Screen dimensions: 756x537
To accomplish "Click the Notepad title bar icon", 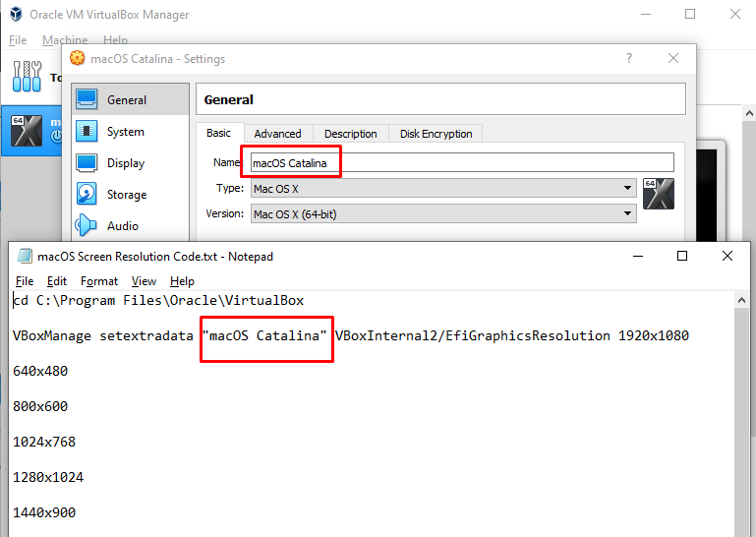I will 25,256.
